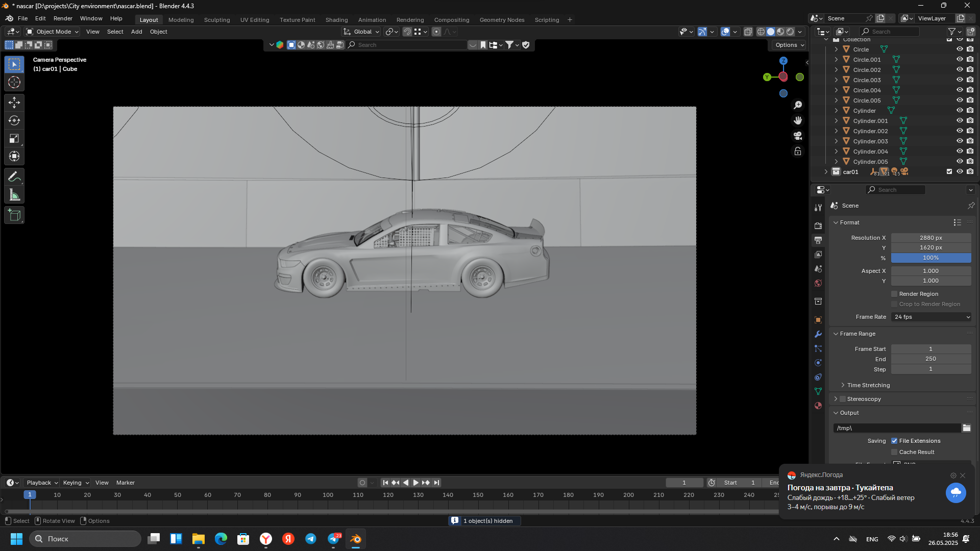Image resolution: width=980 pixels, height=551 pixels.
Task: Hide Cylinder.003 with its eye icon
Action: click(x=960, y=141)
